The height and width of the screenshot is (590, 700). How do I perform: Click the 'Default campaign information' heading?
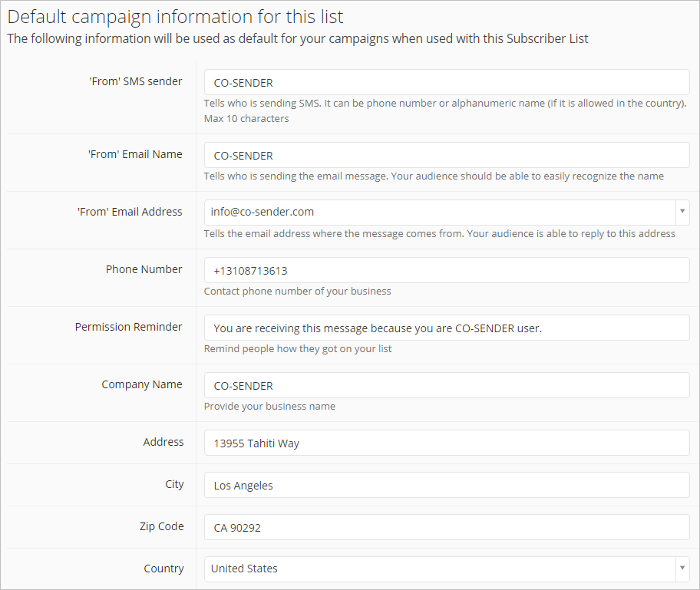[176, 17]
